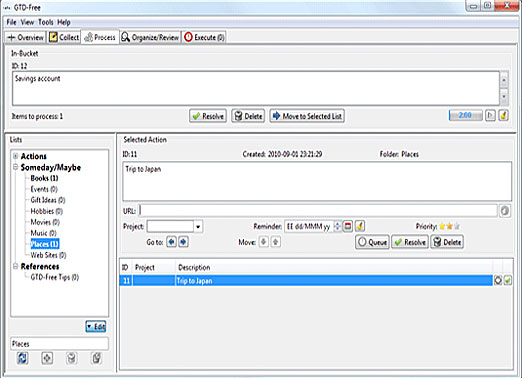Open the View menu

click(x=27, y=22)
